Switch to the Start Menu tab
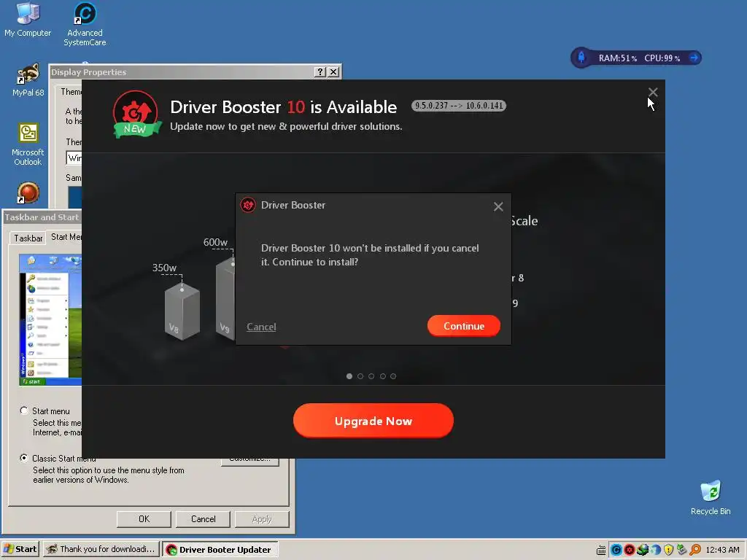747x560 pixels. click(x=65, y=237)
